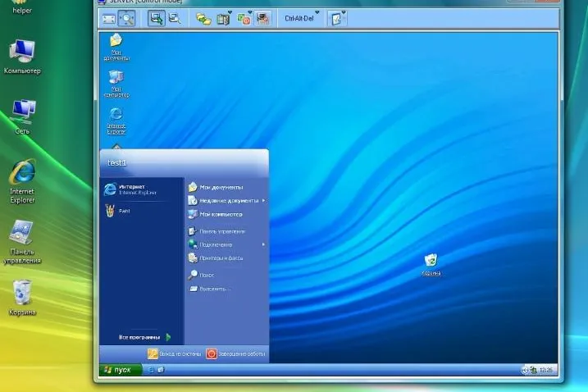
Task: Switch to normal view in remote toolbar
Action: [109, 18]
